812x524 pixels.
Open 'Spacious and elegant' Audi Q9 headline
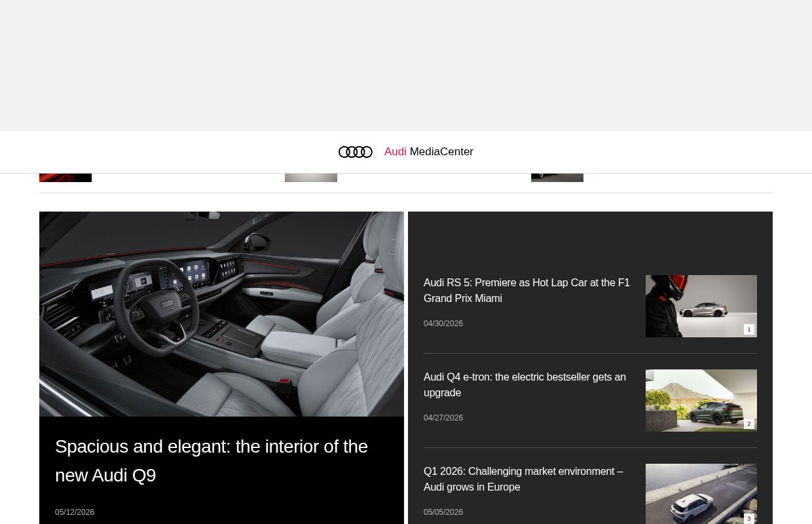[212, 461]
